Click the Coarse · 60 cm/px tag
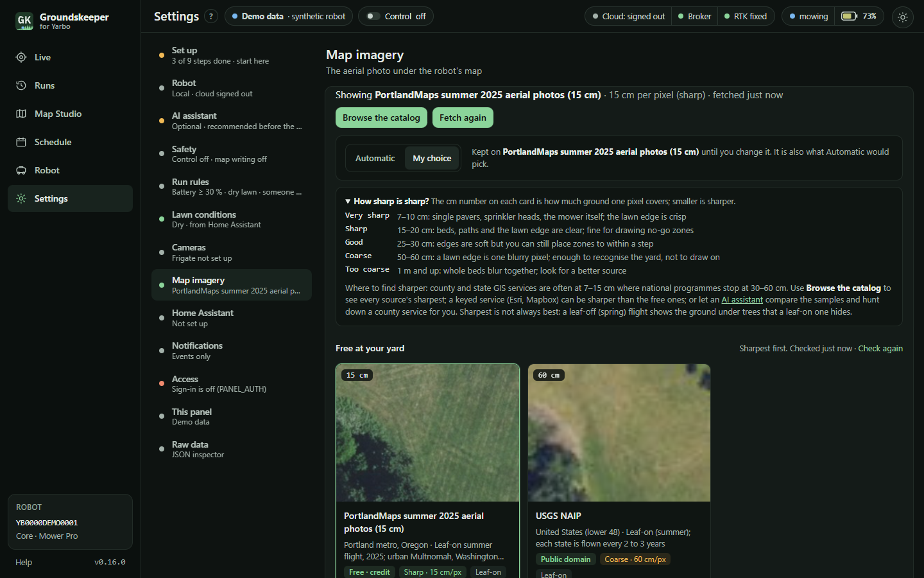The width and height of the screenshot is (924, 578). coord(635,559)
